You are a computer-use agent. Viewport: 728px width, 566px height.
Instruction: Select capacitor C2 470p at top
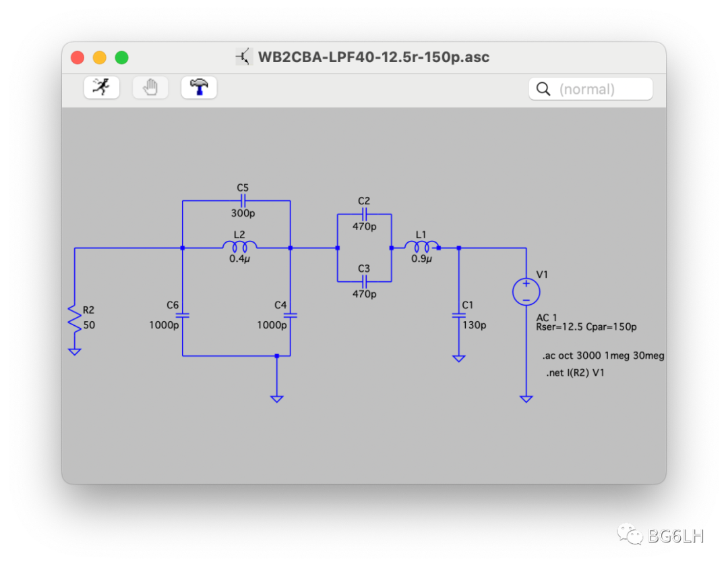click(365, 215)
